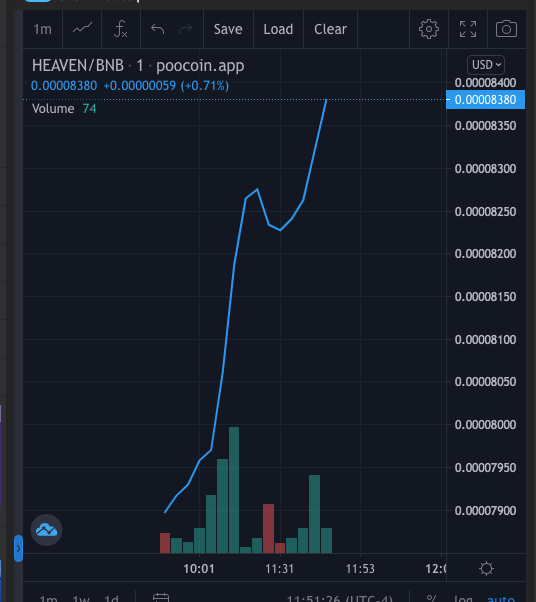Clear the chart drawings
The height and width of the screenshot is (602, 536).
click(x=330, y=29)
